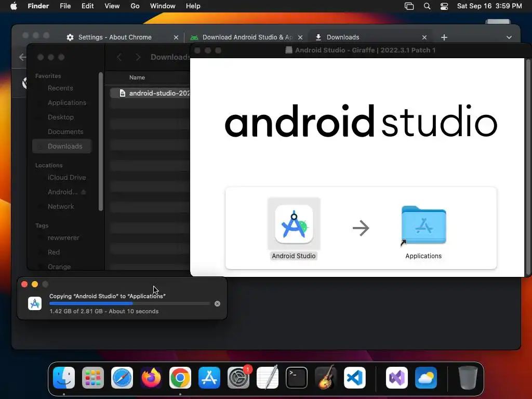Open Finder from the Dock
This screenshot has width=532, height=399.
click(64, 378)
